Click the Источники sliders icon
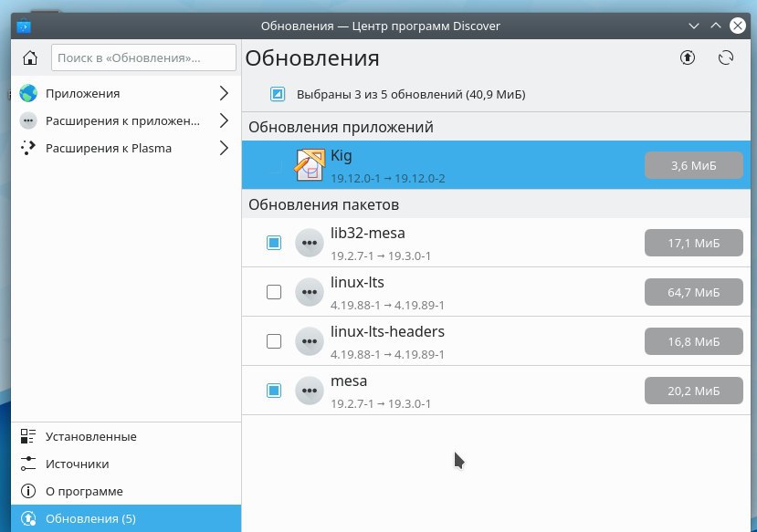The image size is (757, 532). pyautogui.click(x=28, y=464)
